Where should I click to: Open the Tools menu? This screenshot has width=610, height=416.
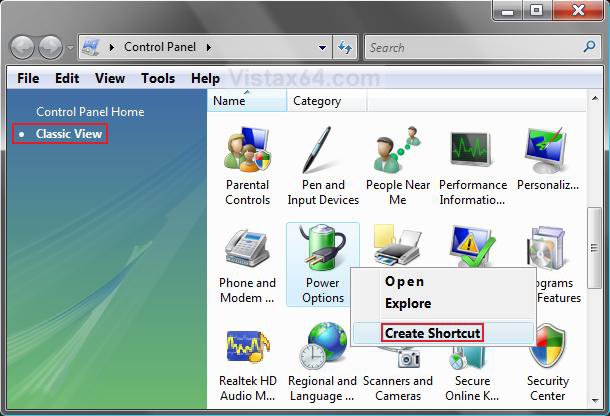coord(158,78)
